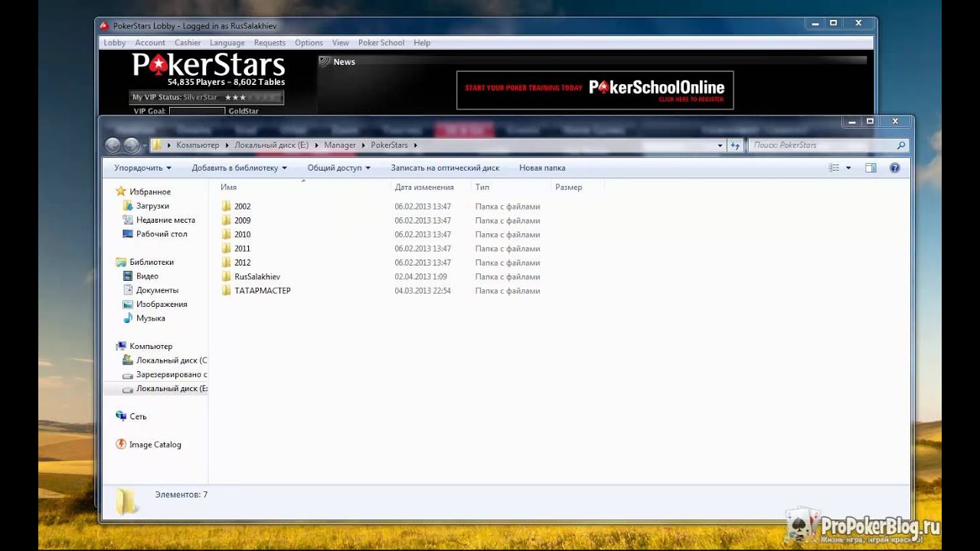Click the Сеть network icon
The height and width of the screenshot is (551, 980).
pos(120,416)
